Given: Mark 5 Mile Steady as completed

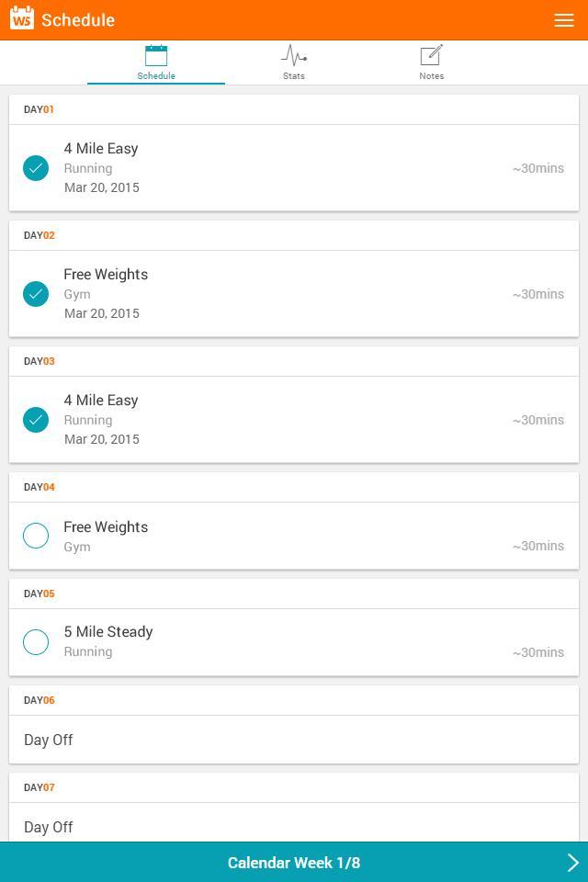Looking at the screenshot, I should [36, 641].
